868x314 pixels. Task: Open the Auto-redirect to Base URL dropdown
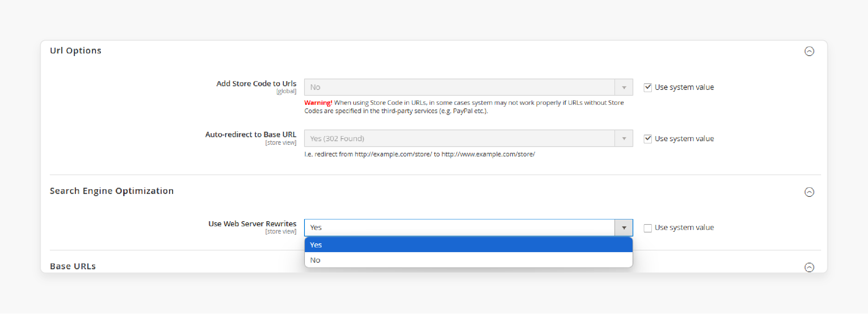pos(468,139)
